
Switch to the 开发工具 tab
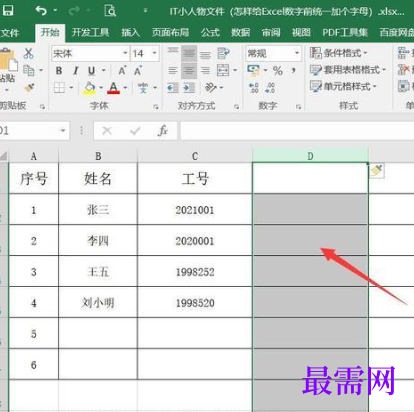point(90,32)
